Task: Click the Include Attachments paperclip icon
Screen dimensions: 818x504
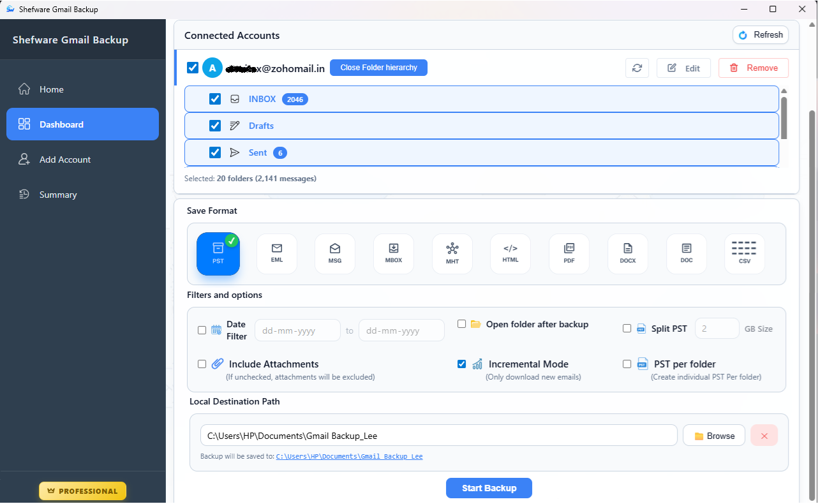Action: (218, 364)
